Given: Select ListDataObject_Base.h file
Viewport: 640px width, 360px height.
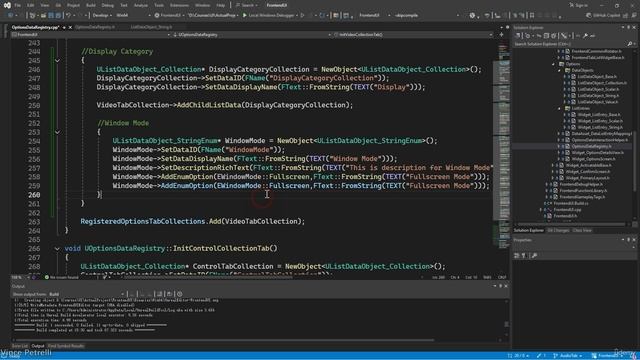Looking at the screenshot, I should pyautogui.click(x=597, y=77).
